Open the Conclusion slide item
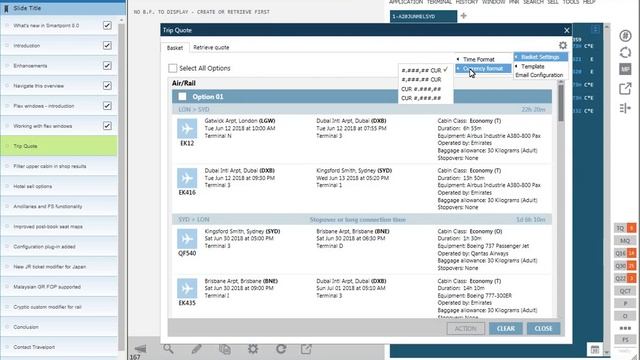Viewport: 640px width, 360px height. 59,327
